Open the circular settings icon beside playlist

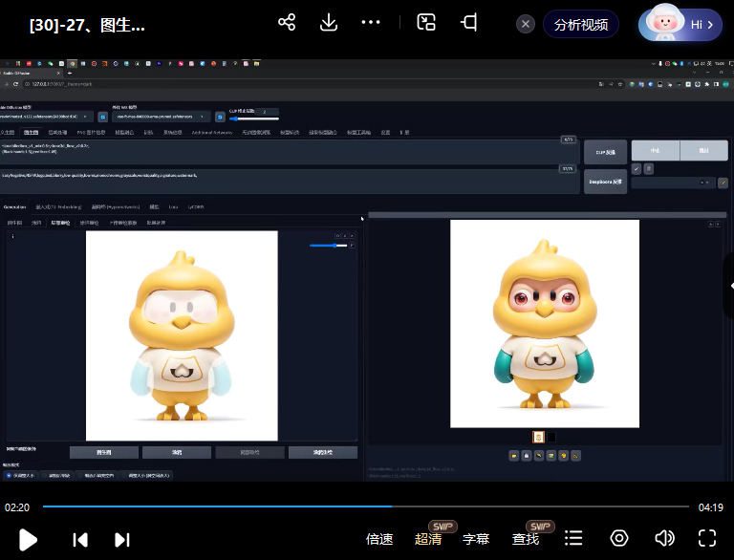click(619, 539)
